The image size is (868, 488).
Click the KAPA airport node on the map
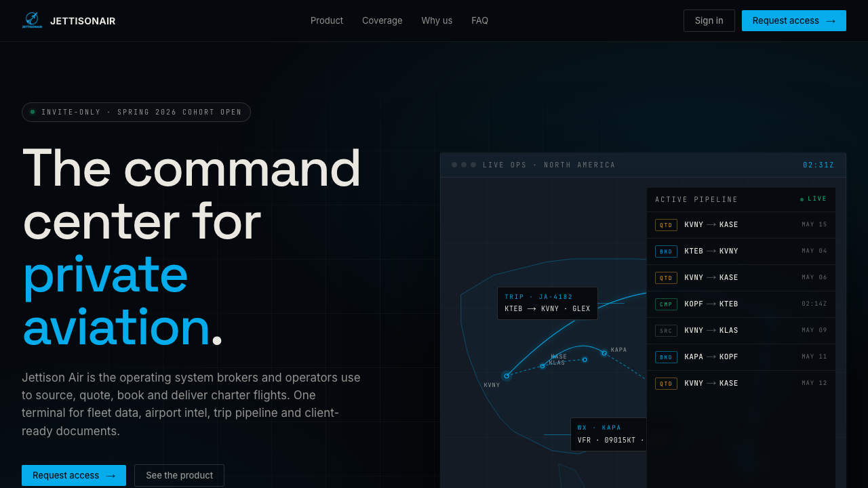604,352
